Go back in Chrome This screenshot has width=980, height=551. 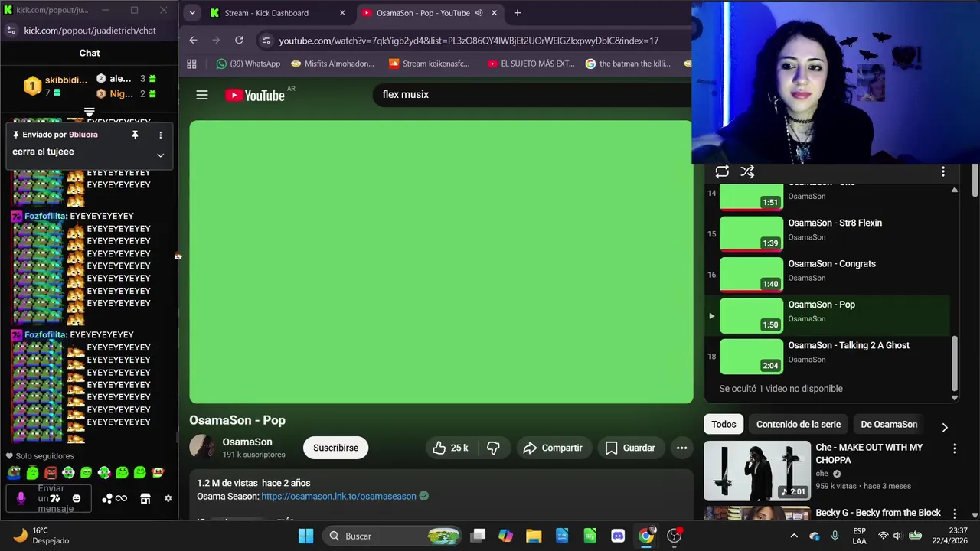point(193,40)
